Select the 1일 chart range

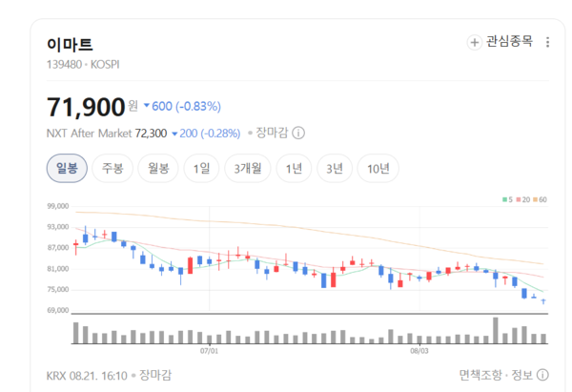coord(201,168)
